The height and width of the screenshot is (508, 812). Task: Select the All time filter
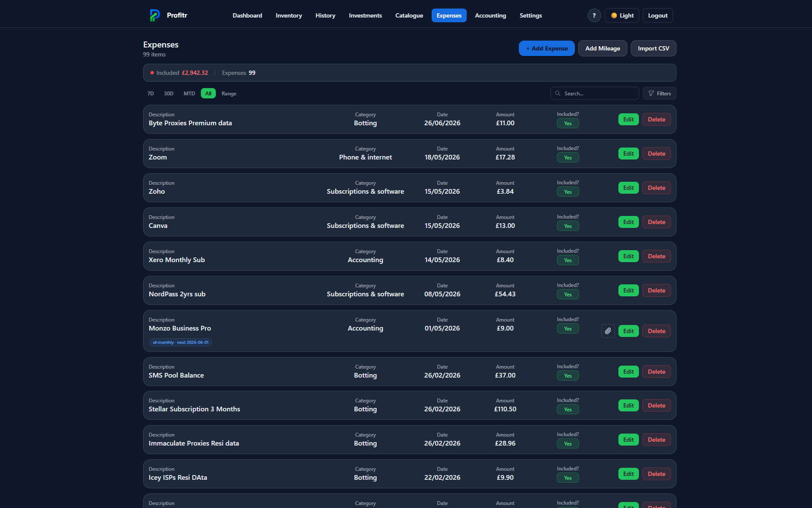[208, 93]
